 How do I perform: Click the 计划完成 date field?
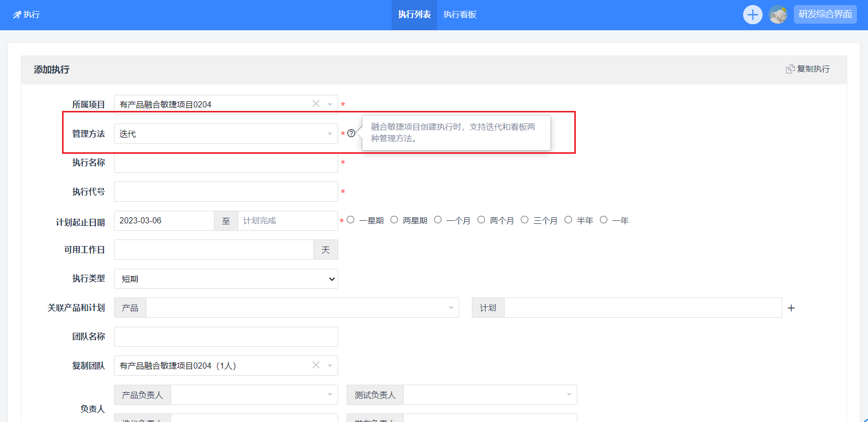(287, 221)
